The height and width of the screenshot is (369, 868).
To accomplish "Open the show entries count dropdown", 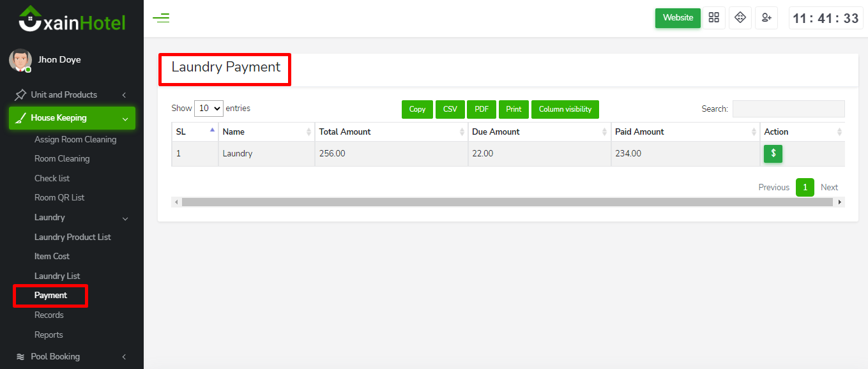I will point(209,109).
